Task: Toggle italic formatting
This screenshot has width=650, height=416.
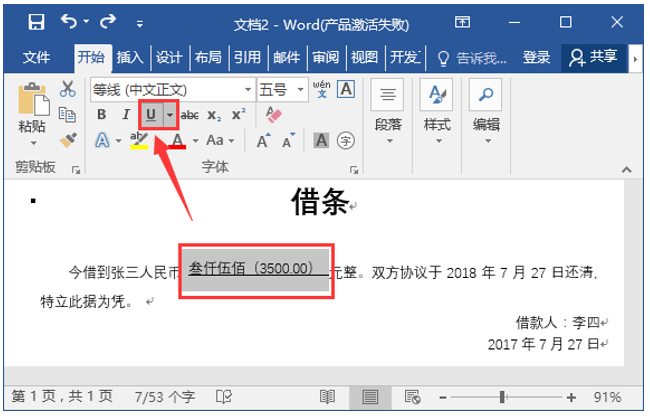Action: (x=126, y=114)
